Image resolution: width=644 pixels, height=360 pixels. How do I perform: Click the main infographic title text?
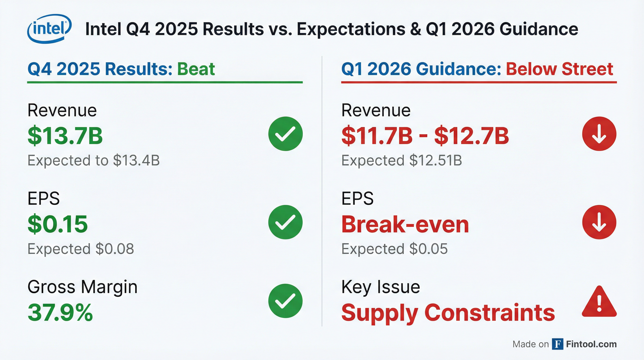pyautogui.click(x=332, y=29)
